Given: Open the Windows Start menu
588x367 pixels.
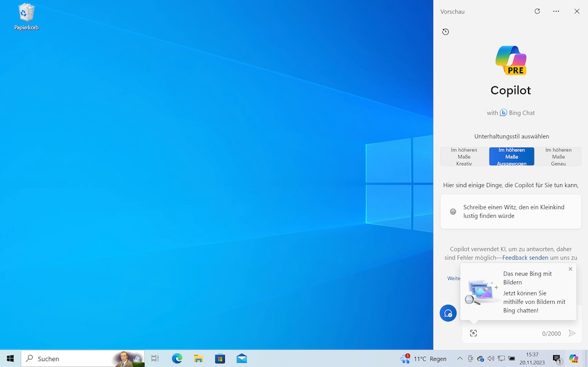Looking at the screenshot, I should tap(10, 359).
